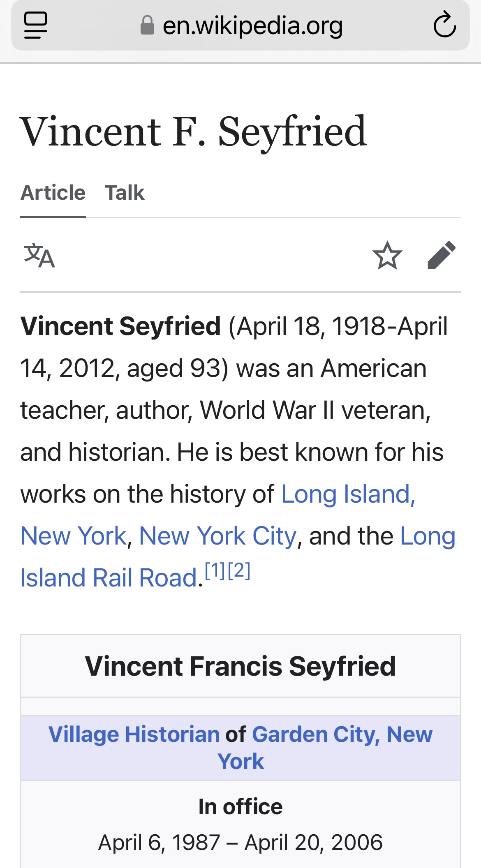The height and width of the screenshot is (868, 481).
Task: Tap the en.wikipedia.org address field
Action: coord(252,25)
